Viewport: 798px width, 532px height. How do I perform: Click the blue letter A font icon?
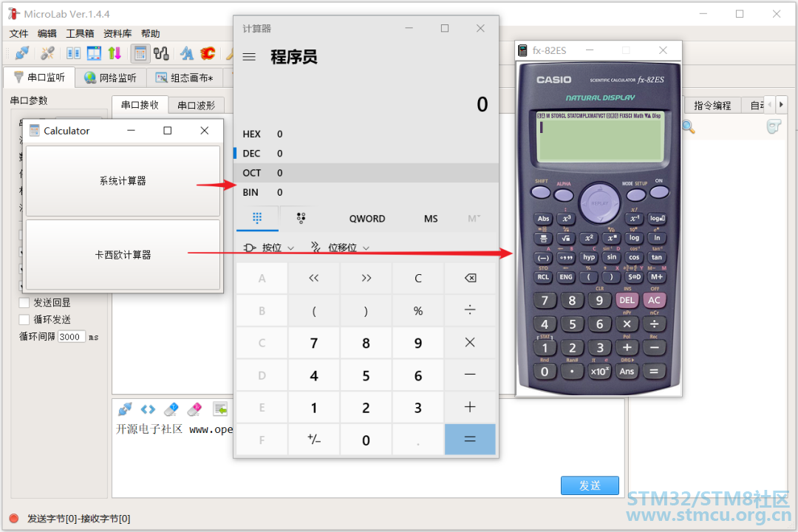pos(187,53)
